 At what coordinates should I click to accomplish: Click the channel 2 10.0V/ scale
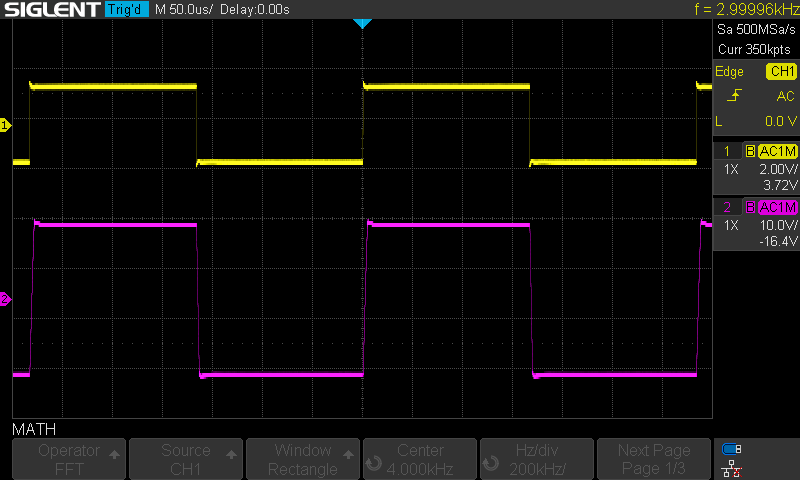pos(778,225)
